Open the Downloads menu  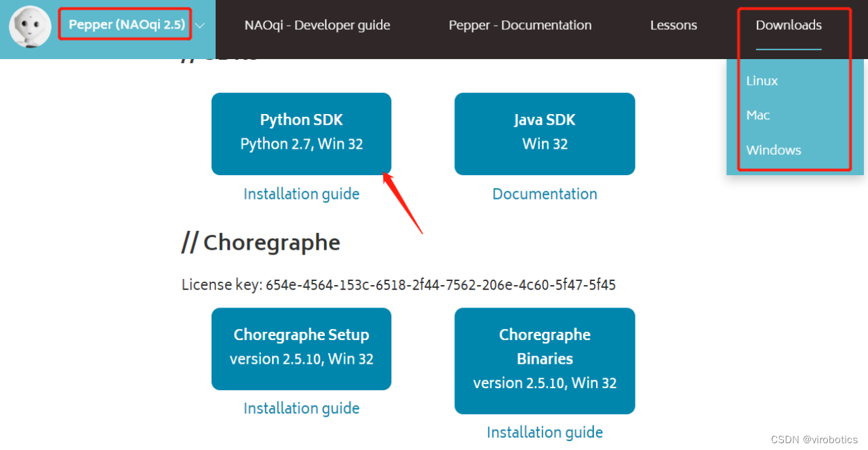pos(789,25)
